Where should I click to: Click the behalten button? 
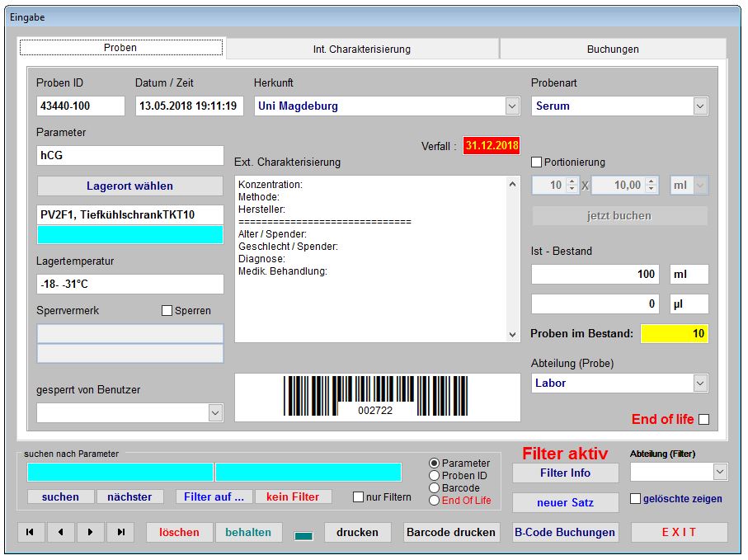pos(248,532)
